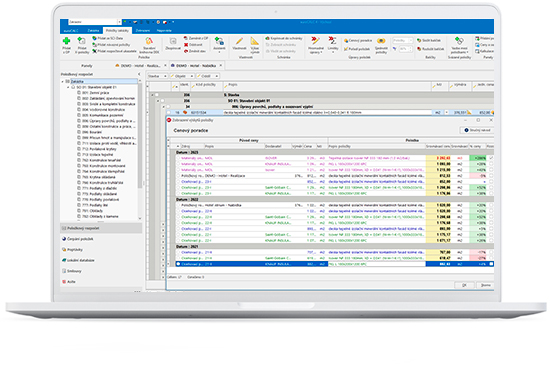Click 'Zaměnit z DP' in the ribbon
This screenshot has width=550, height=382.
pyautogui.click(x=196, y=38)
